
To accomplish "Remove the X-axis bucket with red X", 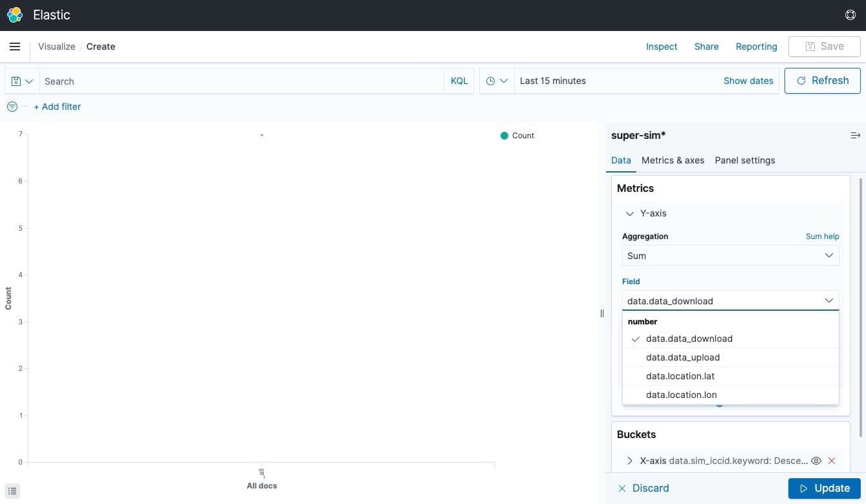I will point(832,461).
